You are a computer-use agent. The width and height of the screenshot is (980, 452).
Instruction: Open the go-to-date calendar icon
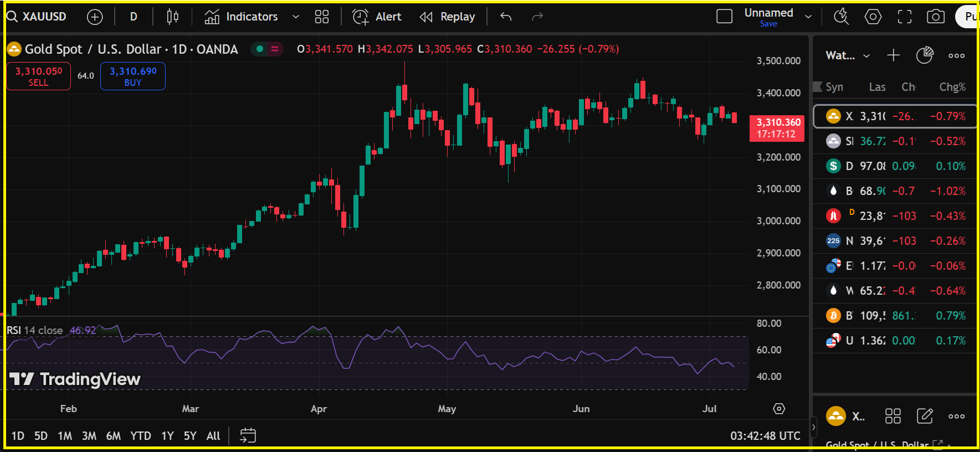click(248, 435)
